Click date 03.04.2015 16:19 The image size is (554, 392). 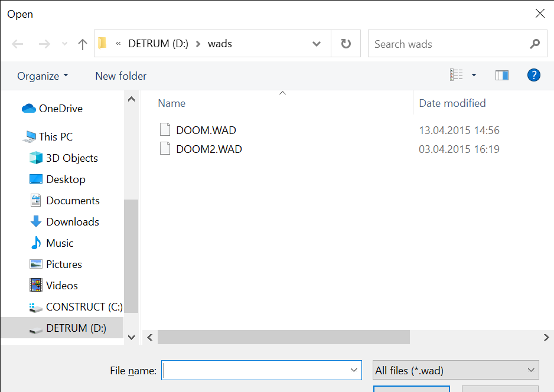click(459, 149)
